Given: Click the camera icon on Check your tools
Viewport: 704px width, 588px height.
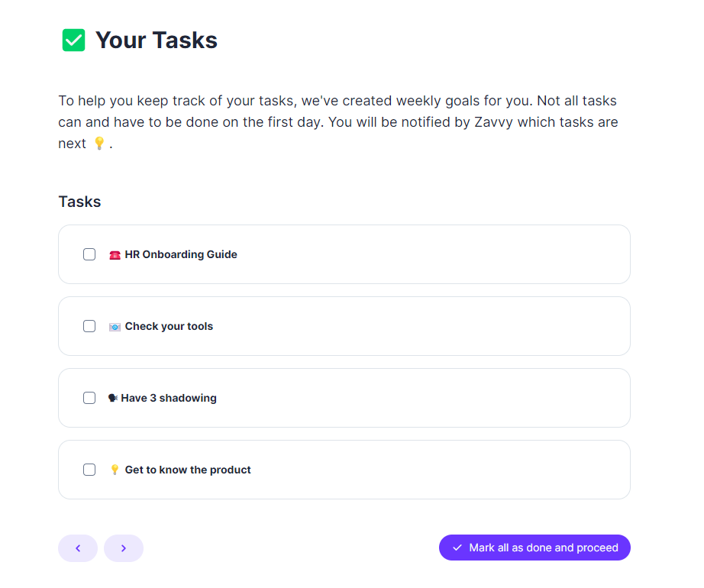Looking at the screenshot, I should pyautogui.click(x=115, y=326).
